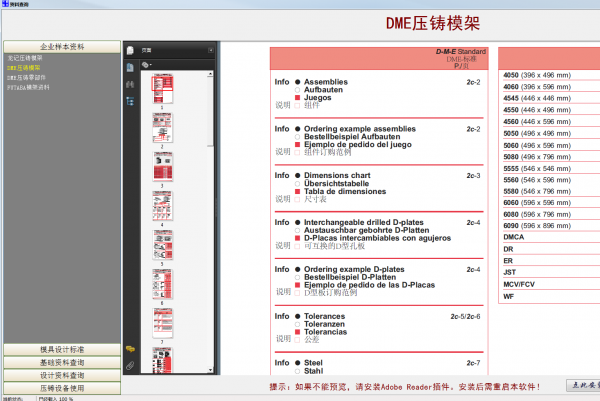Click the DME压铸模架 page title

(x=433, y=23)
